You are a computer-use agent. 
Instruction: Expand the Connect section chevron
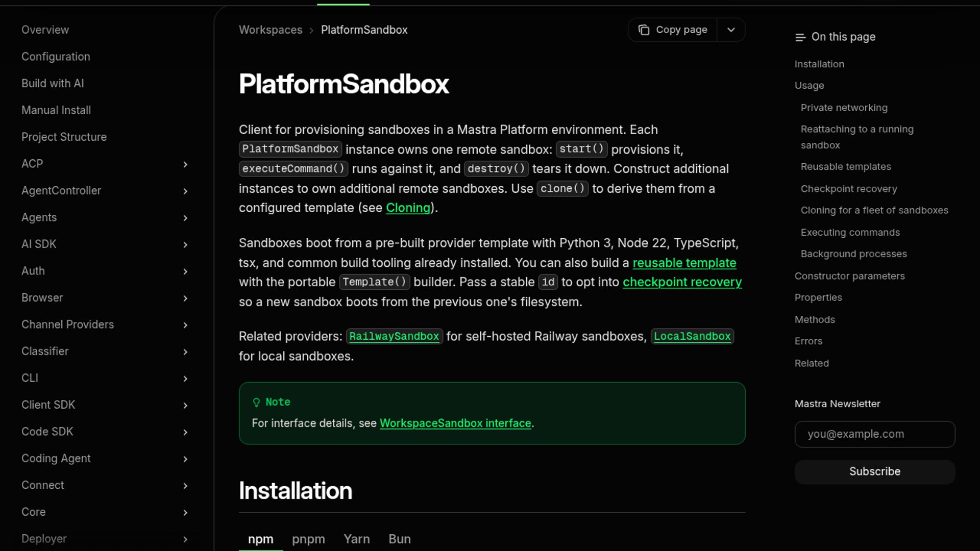point(185,486)
